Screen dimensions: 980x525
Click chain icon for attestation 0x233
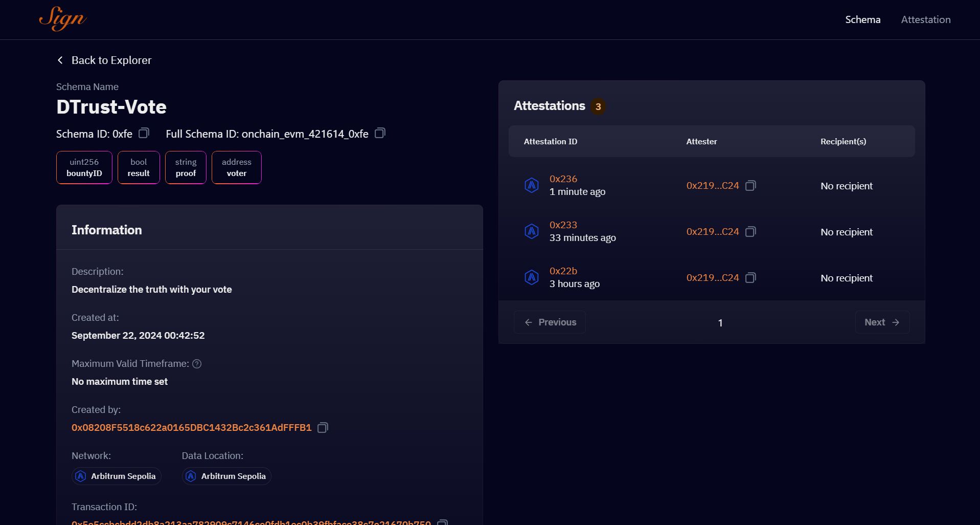(x=532, y=231)
